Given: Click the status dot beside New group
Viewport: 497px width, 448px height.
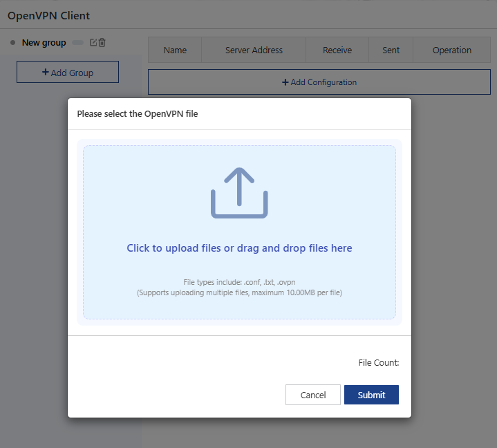Looking at the screenshot, I should point(13,43).
